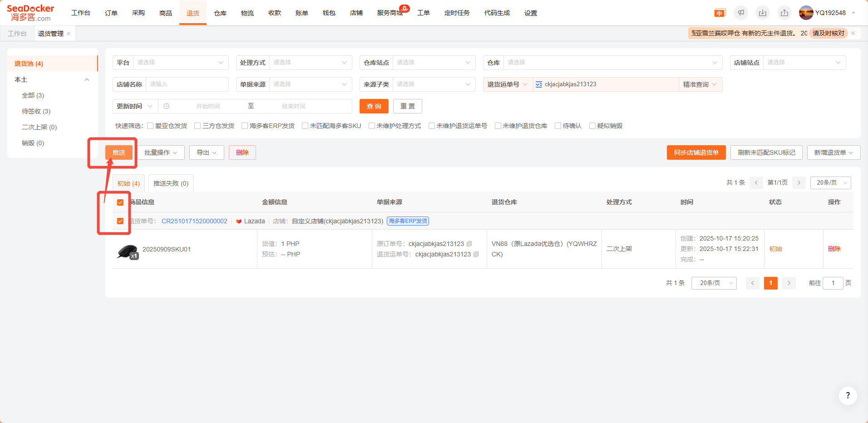Dismiss the orange notification banner
The image size is (868, 423).
[853, 33]
